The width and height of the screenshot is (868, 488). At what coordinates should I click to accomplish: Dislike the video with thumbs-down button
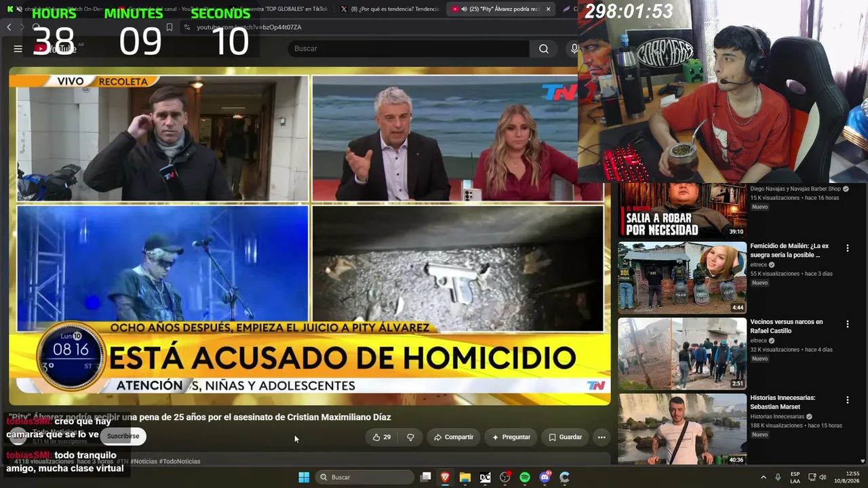pos(410,437)
